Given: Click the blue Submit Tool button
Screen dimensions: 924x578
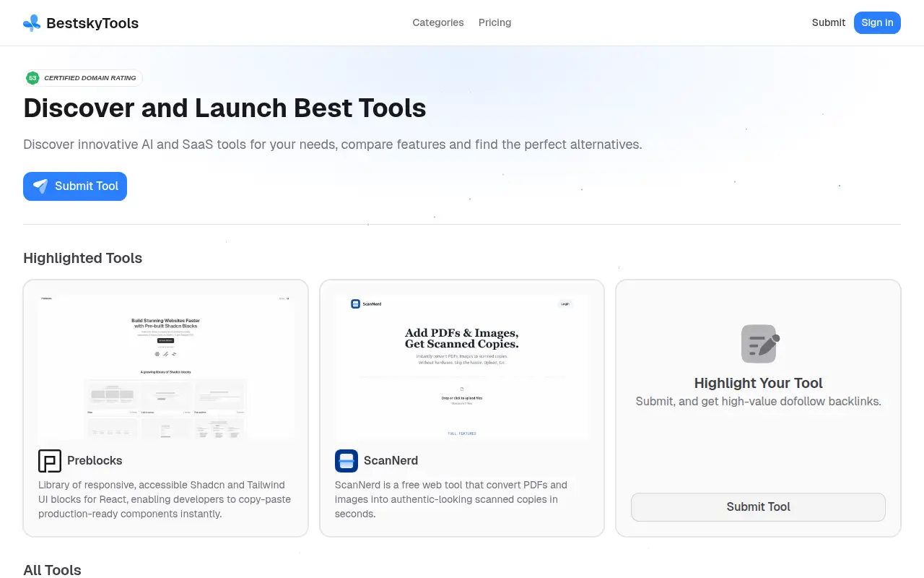Looking at the screenshot, I should [75, 186].
